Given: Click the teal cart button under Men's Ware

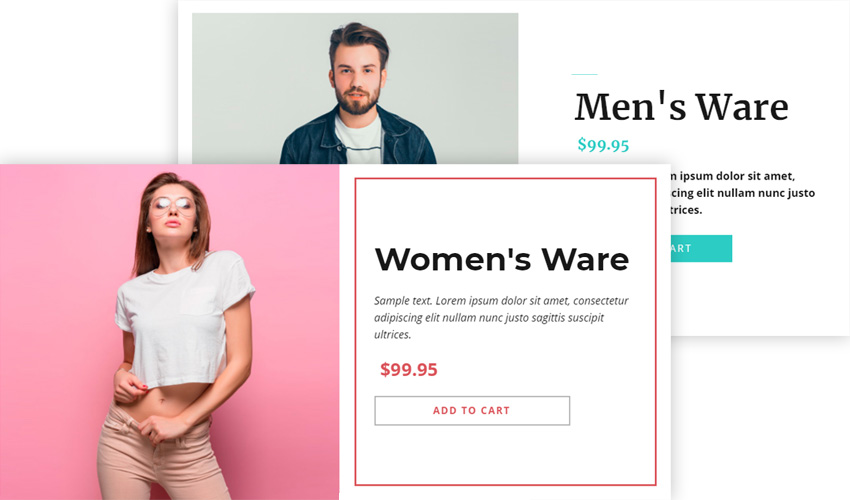Looking at the screenshot, I should (701, 248).
